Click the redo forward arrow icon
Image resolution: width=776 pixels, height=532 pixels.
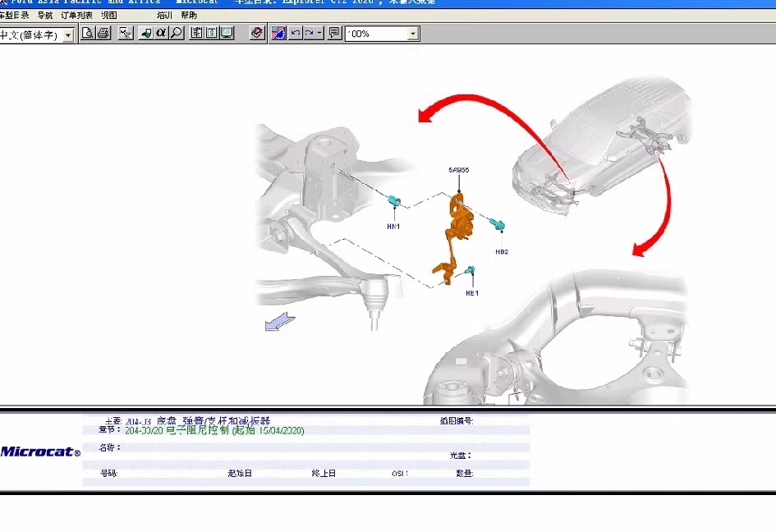click(310, 34)
